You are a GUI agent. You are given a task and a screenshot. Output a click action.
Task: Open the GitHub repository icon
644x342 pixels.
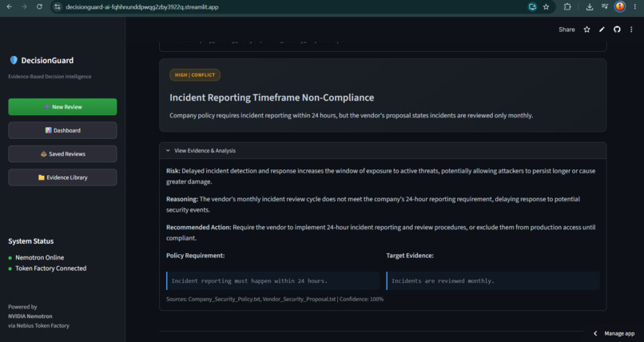(617, 30)
